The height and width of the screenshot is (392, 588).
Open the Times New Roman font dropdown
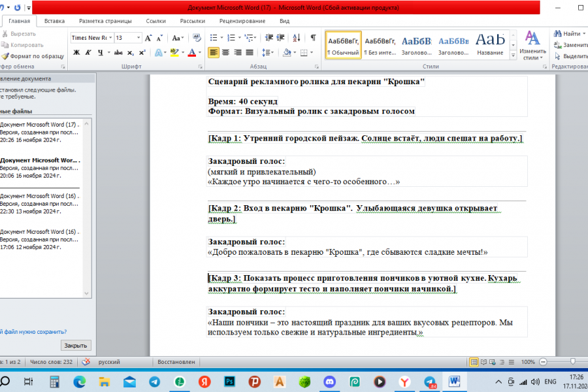click(112, 38)
